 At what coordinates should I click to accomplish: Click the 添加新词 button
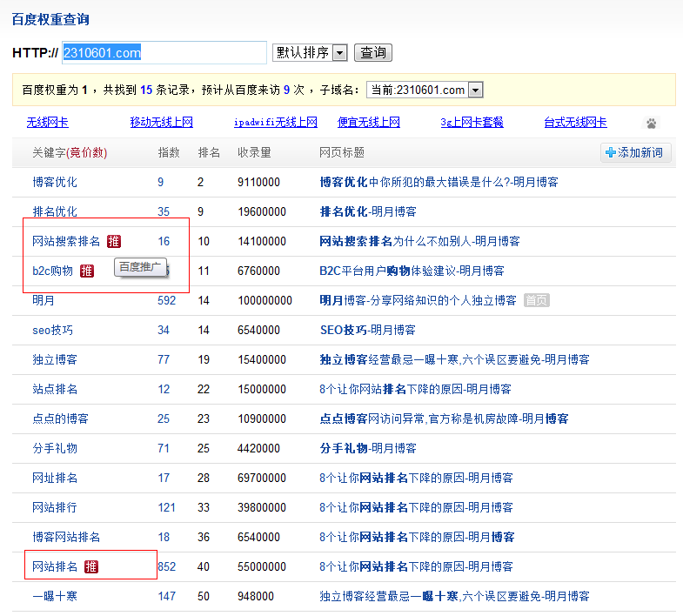click(x=635, y=152)
